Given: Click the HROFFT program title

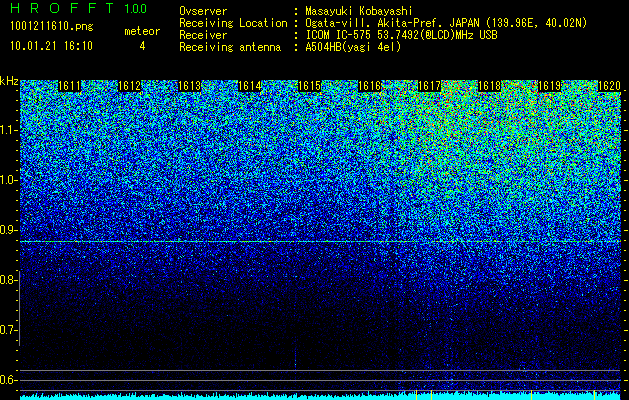Looking at the screenshot, I should (x=62, y=8).
